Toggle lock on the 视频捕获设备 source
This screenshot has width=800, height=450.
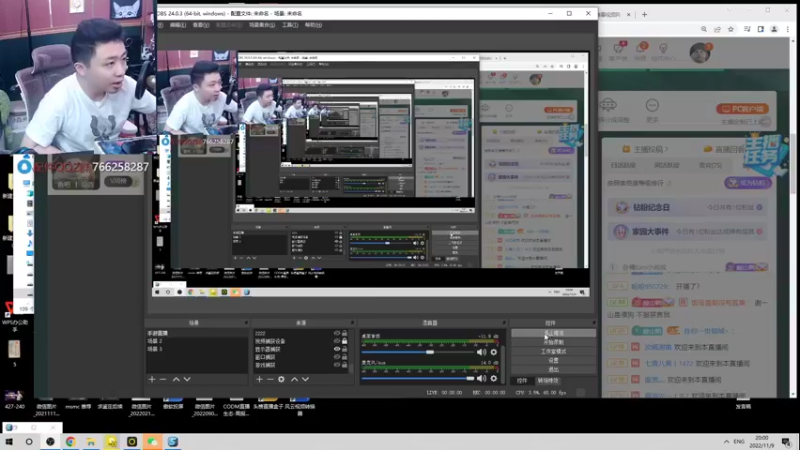click(344, 341)
